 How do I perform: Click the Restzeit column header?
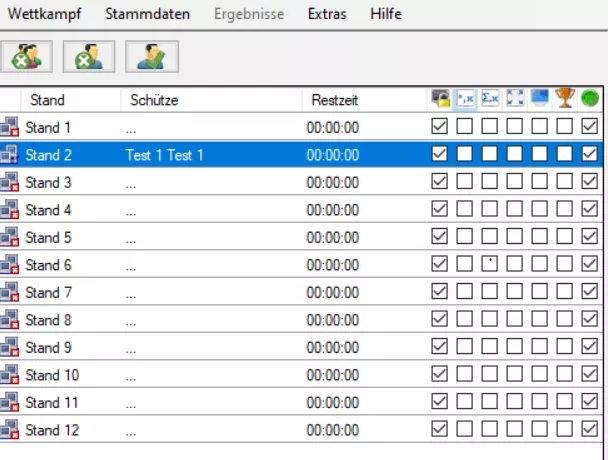[334, 100]
